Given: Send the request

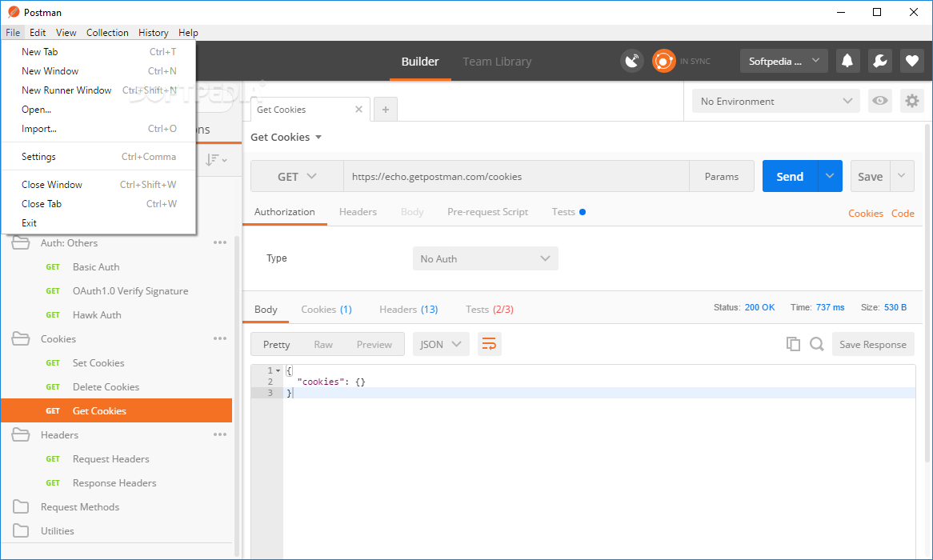Looking at the screenshot, I should (x=790, y=176).
